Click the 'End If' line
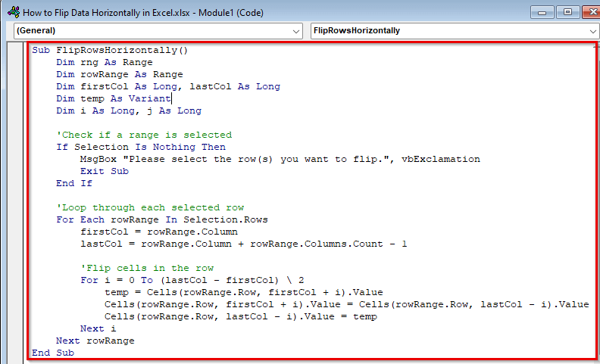Image resolution: width=600 pixels, height=364 pixels. click(x=74, y=184)
